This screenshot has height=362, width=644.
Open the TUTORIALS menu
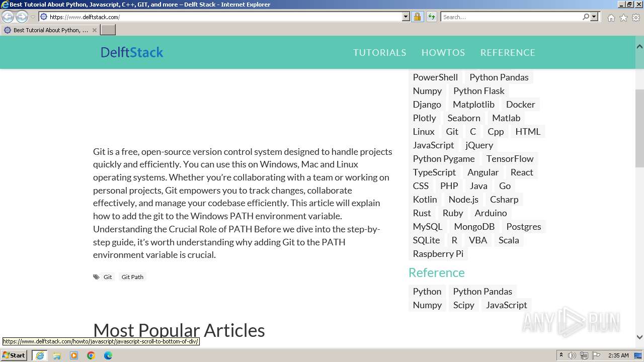point(379,52)
